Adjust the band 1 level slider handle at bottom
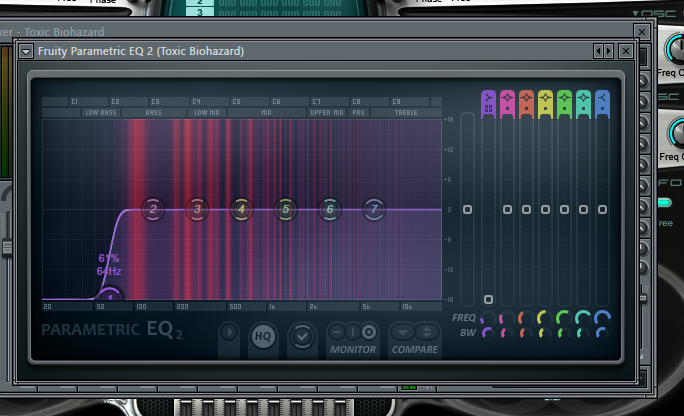 point(489,300)
